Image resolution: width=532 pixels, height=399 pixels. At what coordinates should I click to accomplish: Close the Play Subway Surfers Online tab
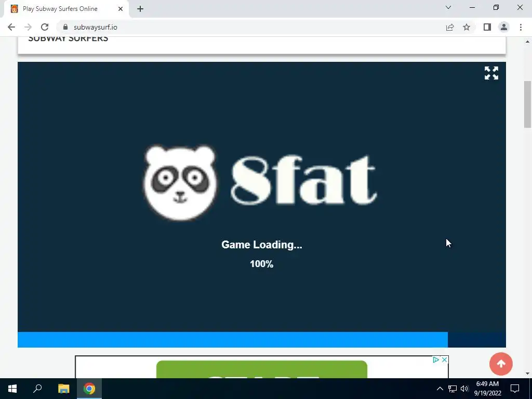[121, 9]
